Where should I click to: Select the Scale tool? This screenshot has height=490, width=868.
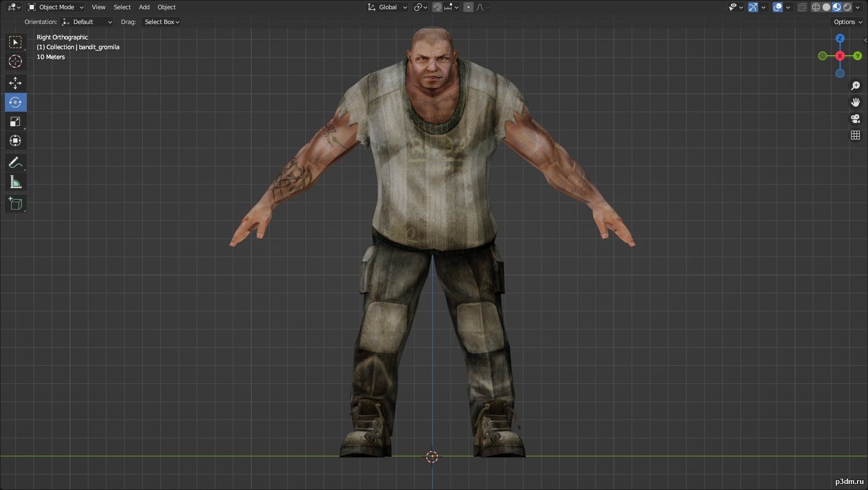coord(15,121)
